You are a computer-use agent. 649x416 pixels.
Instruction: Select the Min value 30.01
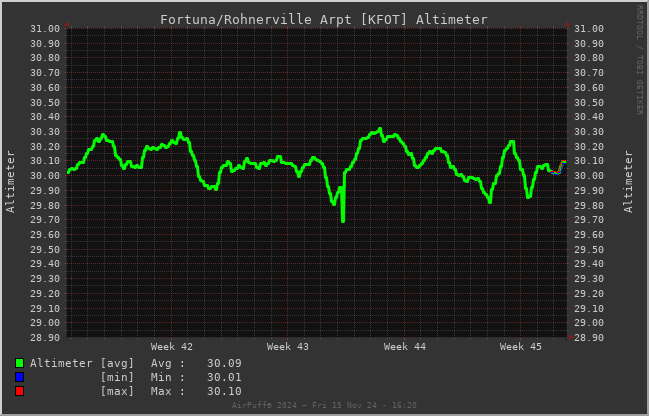pos(224,378)
